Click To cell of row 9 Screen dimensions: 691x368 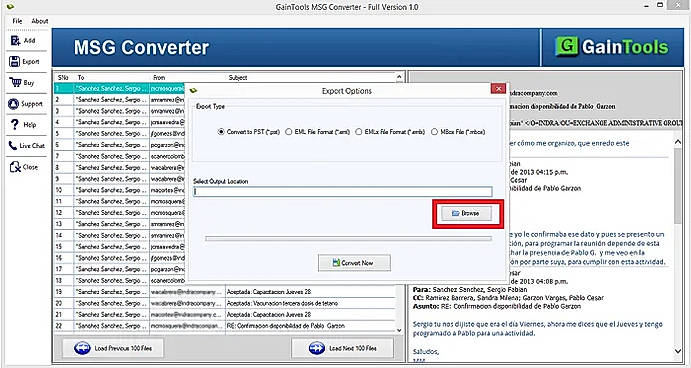(111, 179)
